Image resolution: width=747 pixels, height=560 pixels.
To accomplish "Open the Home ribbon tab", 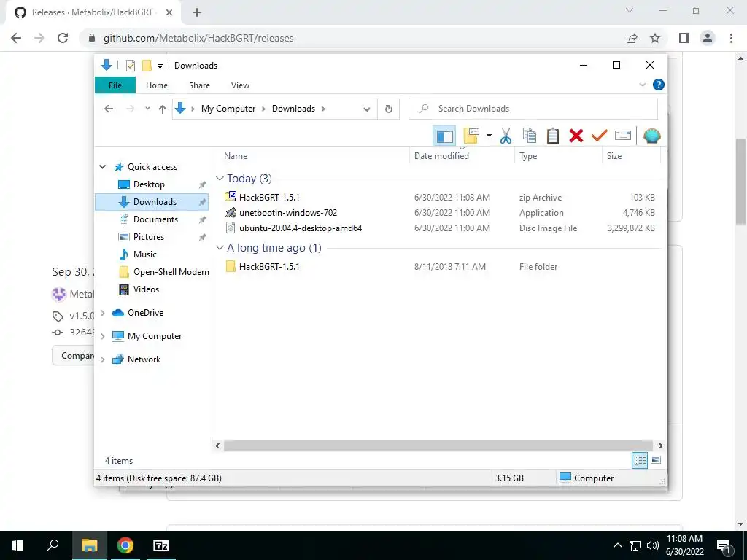I will (157, 85).
